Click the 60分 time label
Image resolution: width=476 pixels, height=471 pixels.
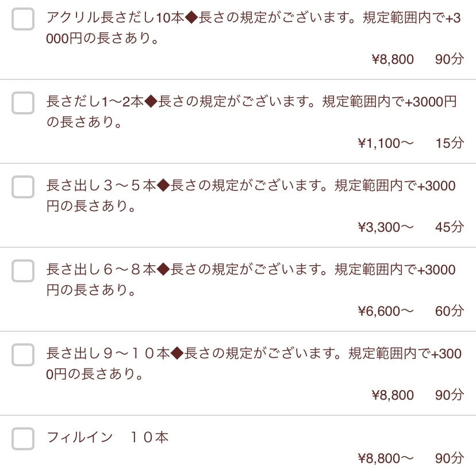(450, 311)
